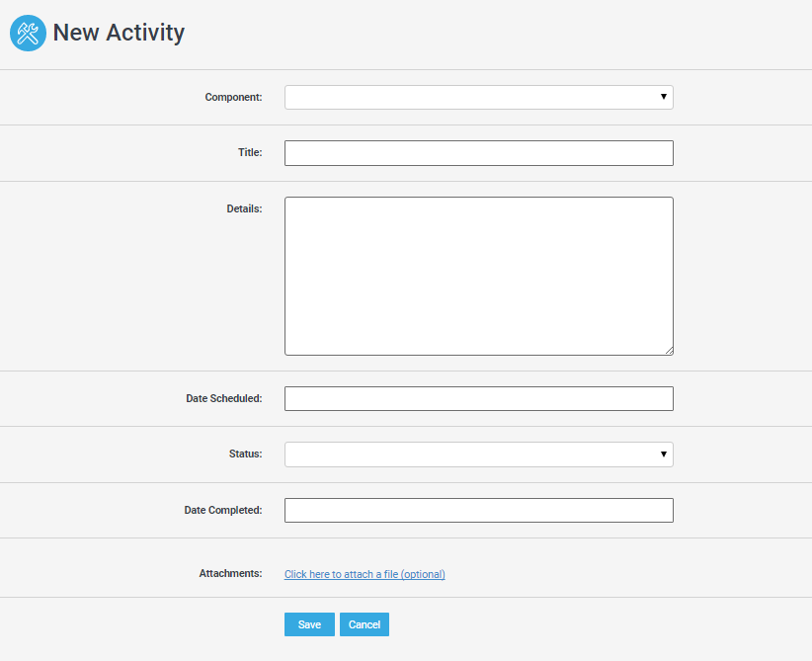Click the Status label text
This screenshot has height=661, width=812.
245,454
